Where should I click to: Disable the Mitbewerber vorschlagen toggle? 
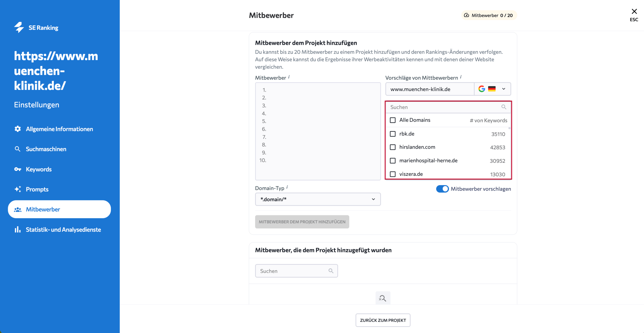point(442,189)
